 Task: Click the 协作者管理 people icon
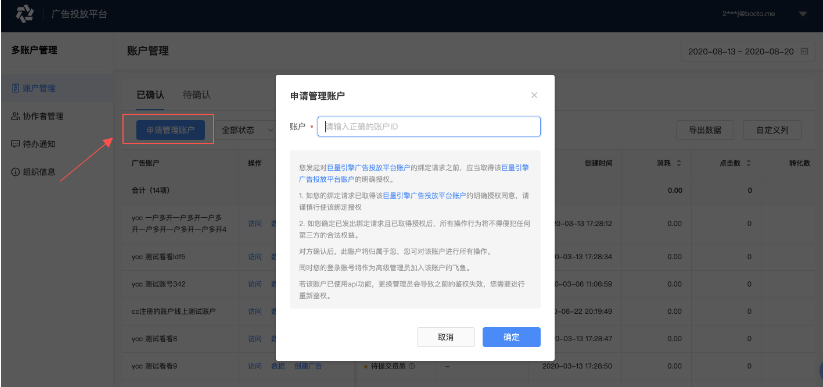15,116
